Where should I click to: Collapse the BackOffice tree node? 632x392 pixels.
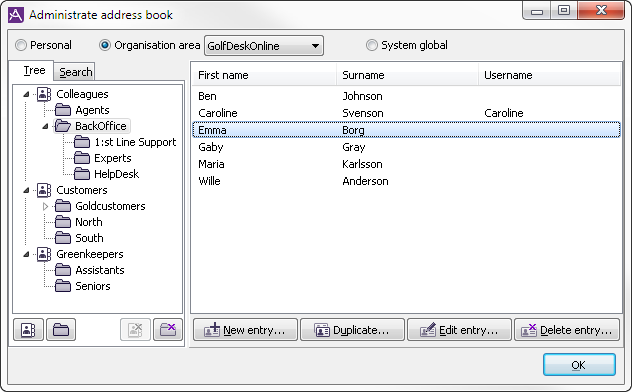[x=45, y=126]
